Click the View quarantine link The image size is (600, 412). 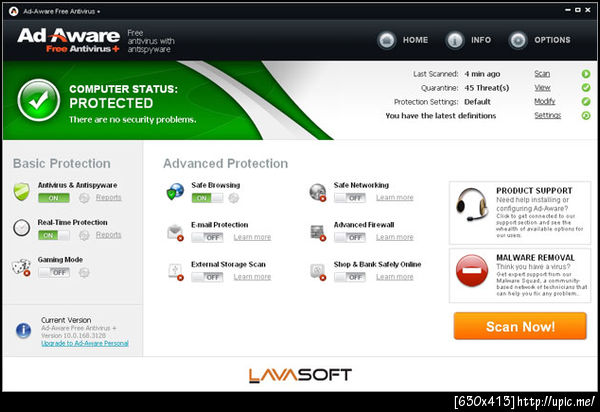pos(542,88)
